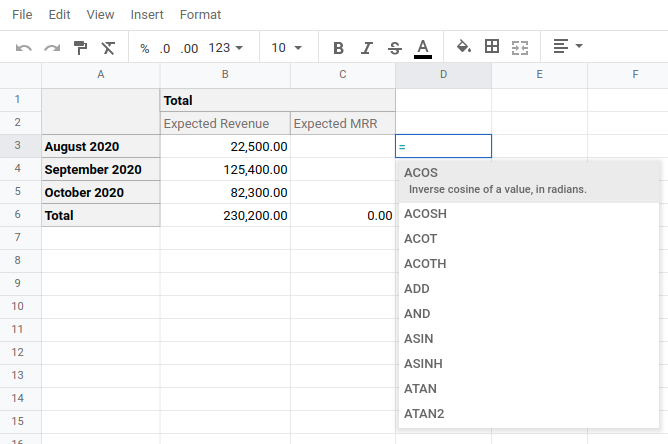668x444 pixels.
Task: Click the Redo arrow icon
Action: 52,48
